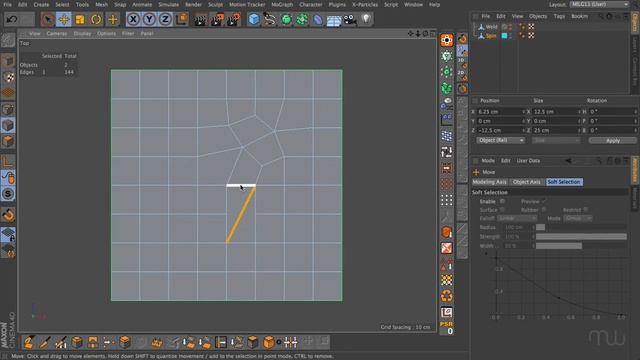Toggle the viewport maximize icon
The width and height of the screenshot is (640, 360).
click(433, 33)
